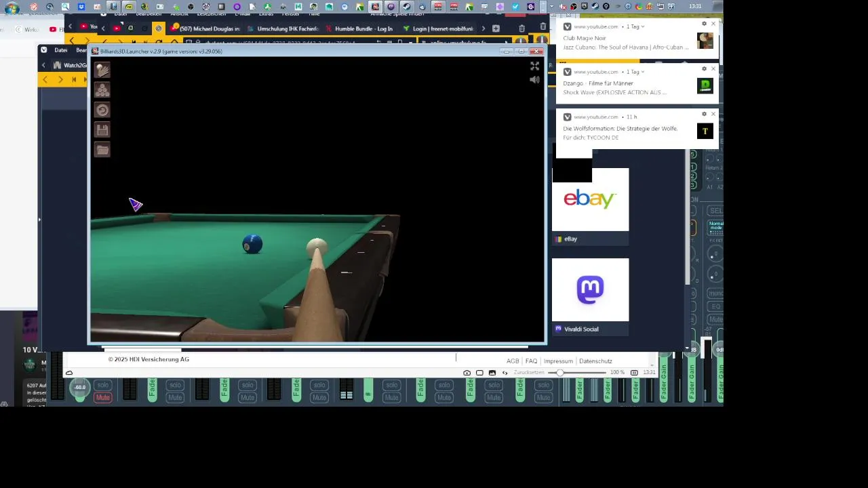Viewport: 868px width, 488px height.
Task: Switch to the Login freenet-mobilfunk tab
Action: pyautogui.click(x=437, y=28)
